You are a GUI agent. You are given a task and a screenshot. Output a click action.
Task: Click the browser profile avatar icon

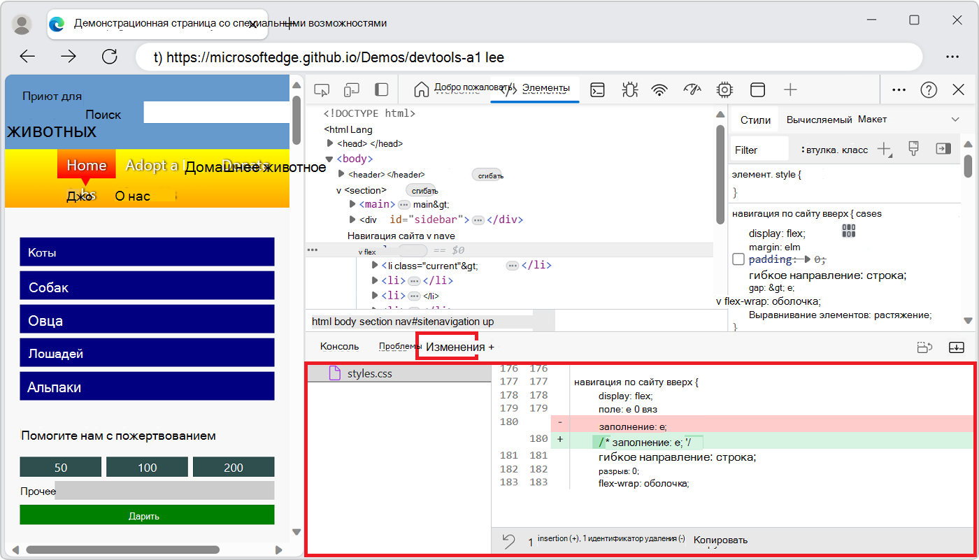point(22,24)
